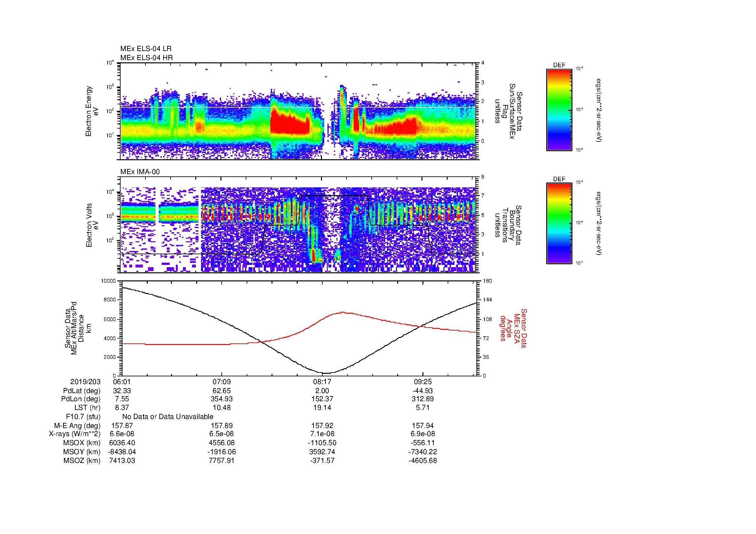The image size is (756, 534).
Task: Click the '180' SZA axis tick label
Action: pyautogui.click(x=488, y=281)
